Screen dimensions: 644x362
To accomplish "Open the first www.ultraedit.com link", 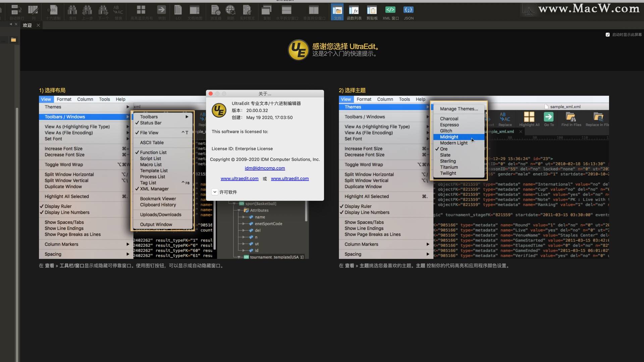I will (x=239, y=179).
